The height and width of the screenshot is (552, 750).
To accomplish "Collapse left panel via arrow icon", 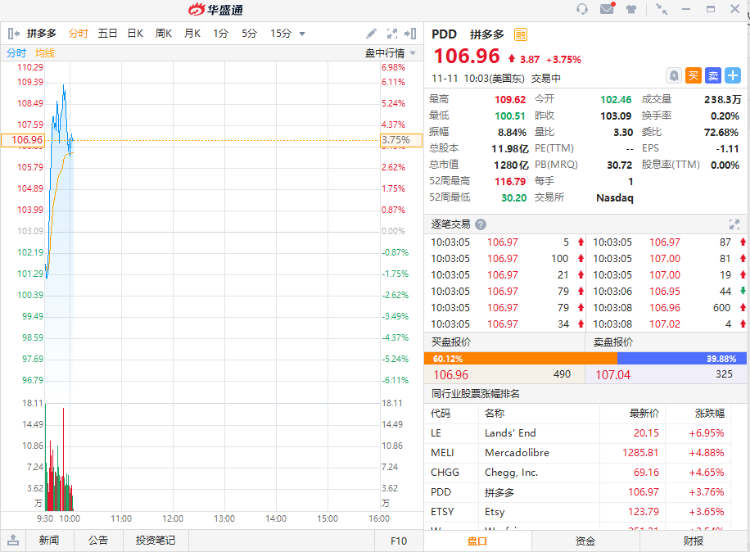I will 14,34.
